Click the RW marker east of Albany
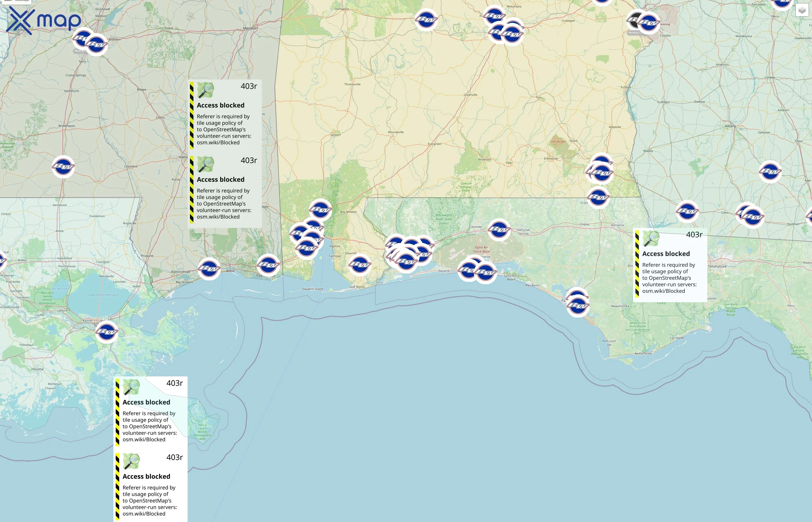The height and width of the screenshot is (522, 812). 770,171
